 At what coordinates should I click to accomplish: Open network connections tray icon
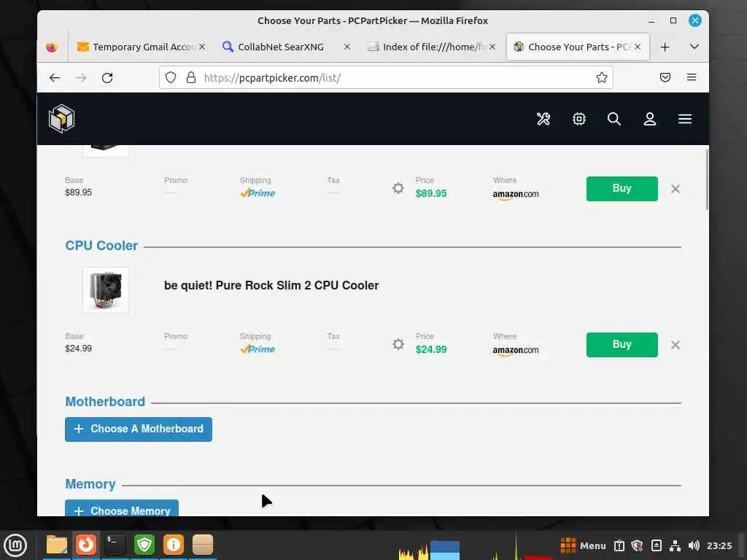point(675,545)
